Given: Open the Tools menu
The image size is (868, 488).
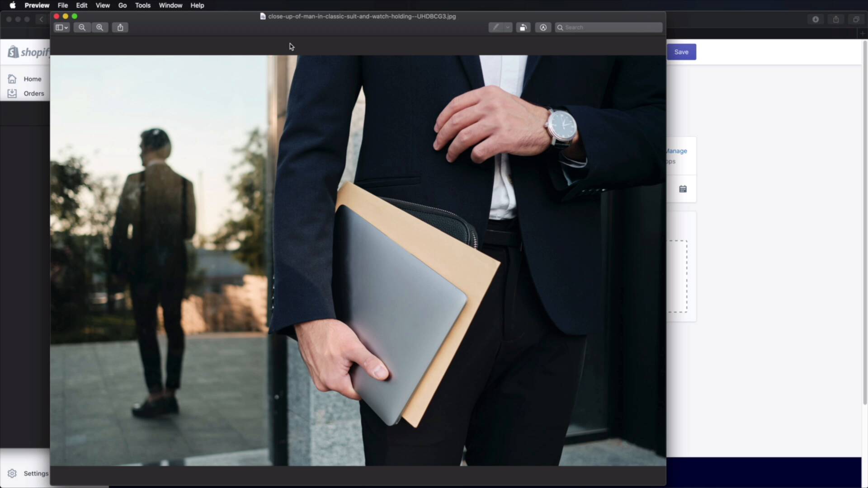Looking at the screenshot, I should 142,5.
